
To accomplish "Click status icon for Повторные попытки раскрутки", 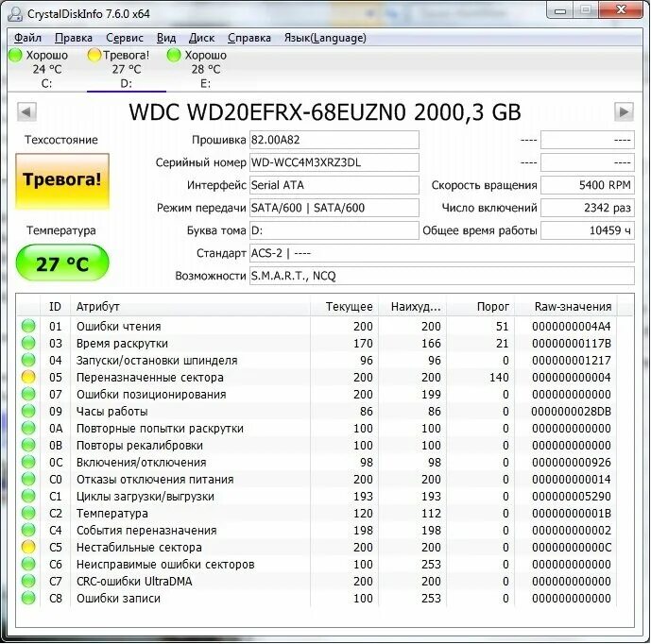I will pos(28,428).
